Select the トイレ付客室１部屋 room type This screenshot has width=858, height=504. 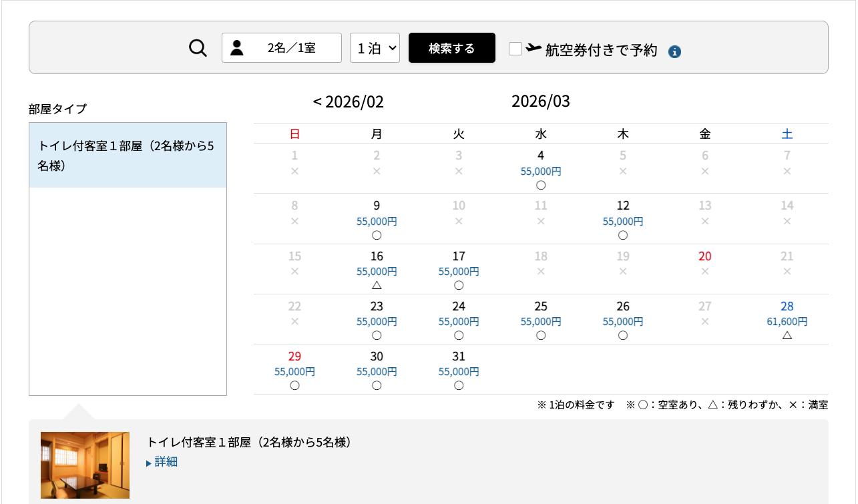pos(128,156)
